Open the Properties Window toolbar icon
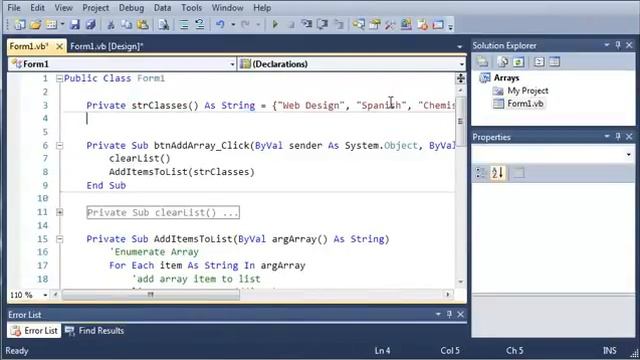Screen dimensions: 640x360 click(x=375, y=24)
